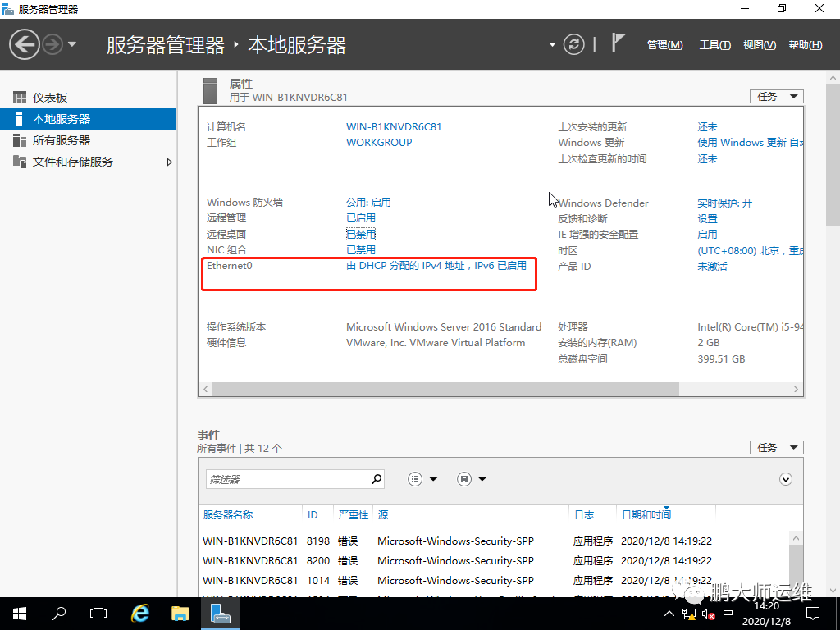
Task: Select 仪表板 in the sidebar
Action: [89, 98]
